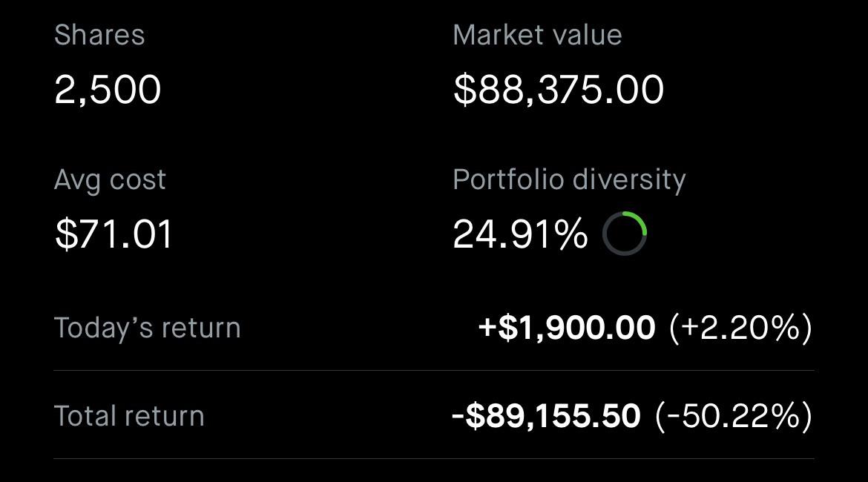Click the divider line below Total return
Image resolution: width=868 pixels, height=482 pixels.
434,459
